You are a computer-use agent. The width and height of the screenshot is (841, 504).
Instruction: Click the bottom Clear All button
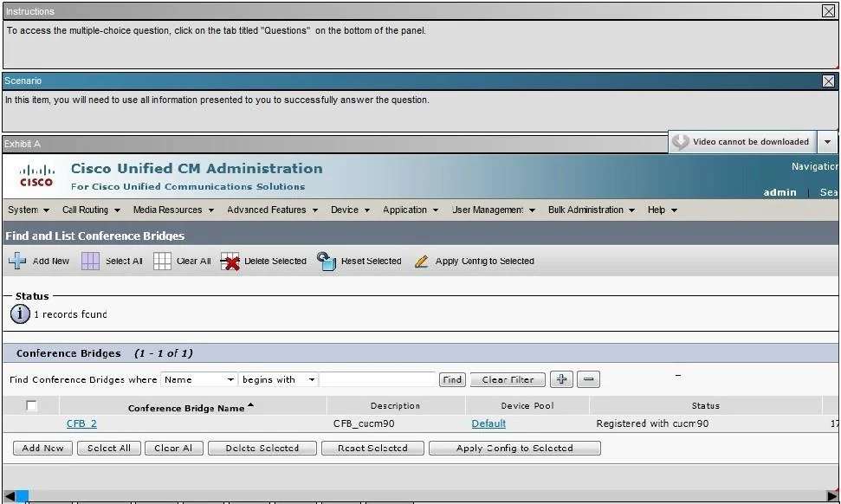174,448
